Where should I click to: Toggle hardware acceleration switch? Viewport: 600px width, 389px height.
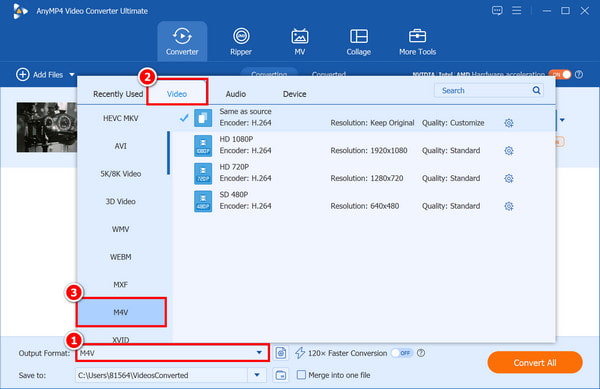click(560, 75)
